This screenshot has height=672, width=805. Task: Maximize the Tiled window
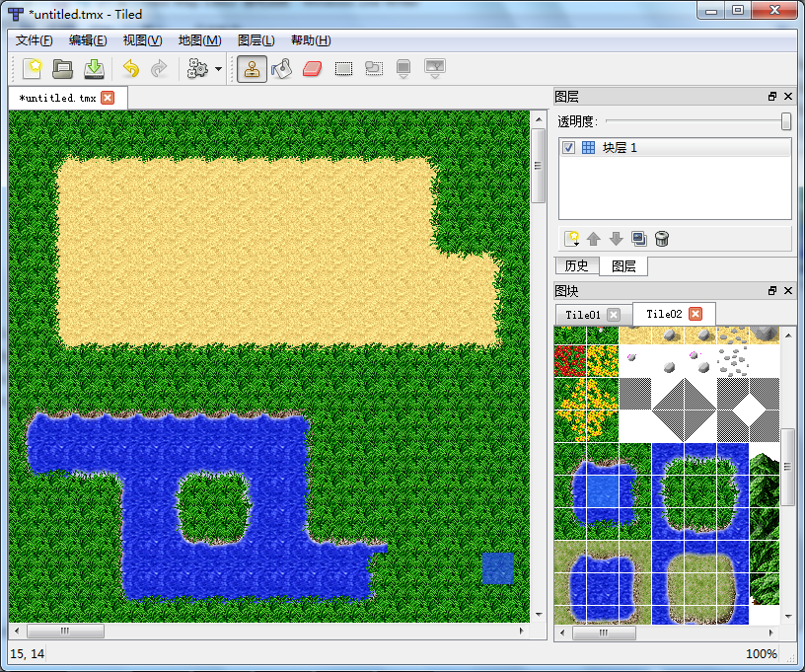pos(738,10)
